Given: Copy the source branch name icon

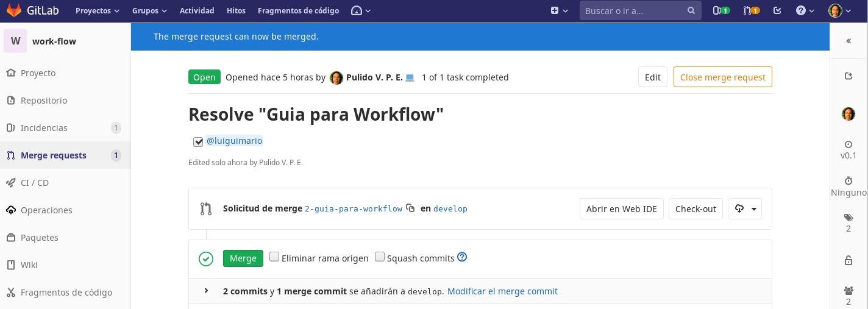Looking at the screenshot, I should click(x=411, y=208).
